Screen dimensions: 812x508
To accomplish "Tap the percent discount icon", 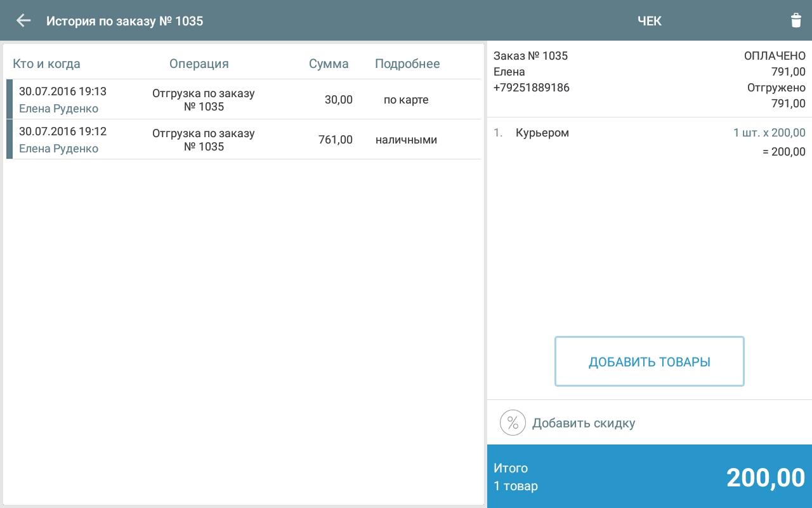I will pyautogui.click(x=513, y=423).
